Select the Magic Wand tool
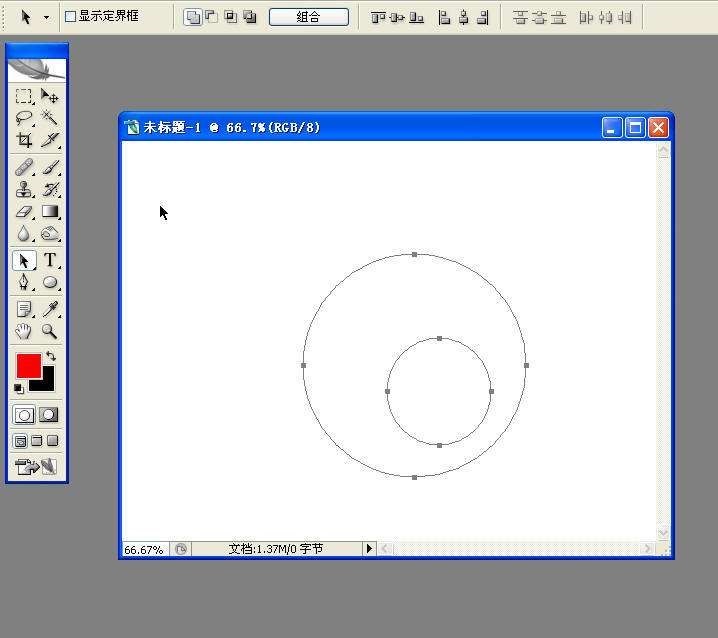The width and height of the screenshot is (718, 638). 49,118
